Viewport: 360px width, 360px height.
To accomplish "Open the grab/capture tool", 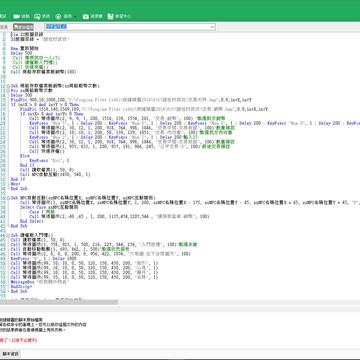I will tap(42, 16).
